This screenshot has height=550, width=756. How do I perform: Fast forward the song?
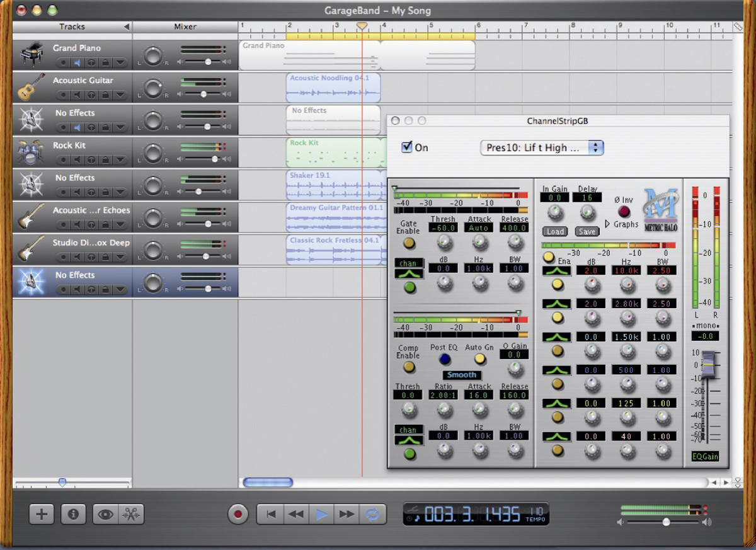pyautogui.click(x=347, y=514)
